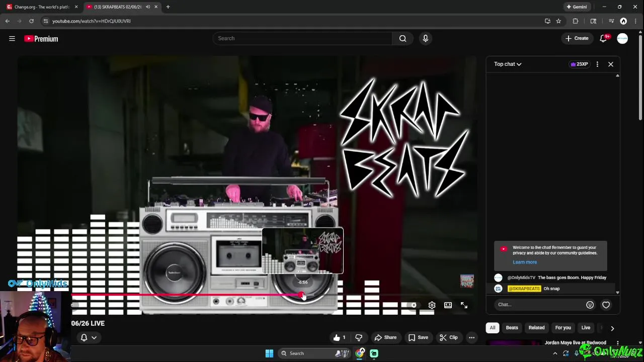Select the Live filter chip

(x=586, y=328)
